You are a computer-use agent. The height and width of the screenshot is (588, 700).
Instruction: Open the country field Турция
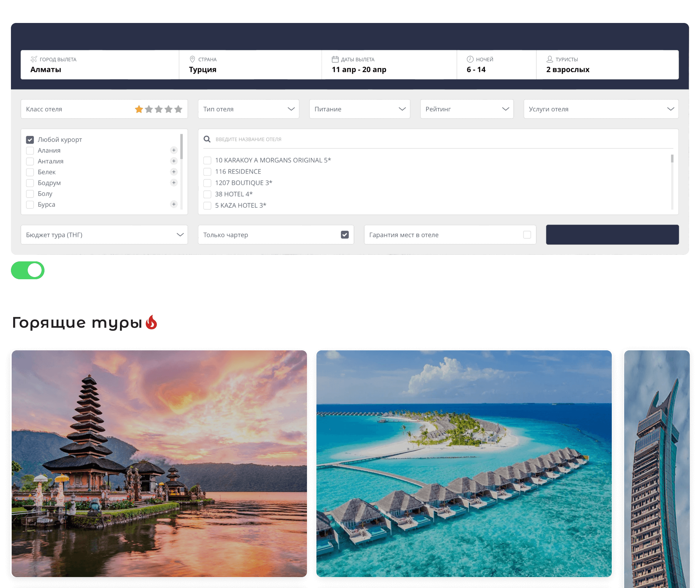[x=250, y=65]
